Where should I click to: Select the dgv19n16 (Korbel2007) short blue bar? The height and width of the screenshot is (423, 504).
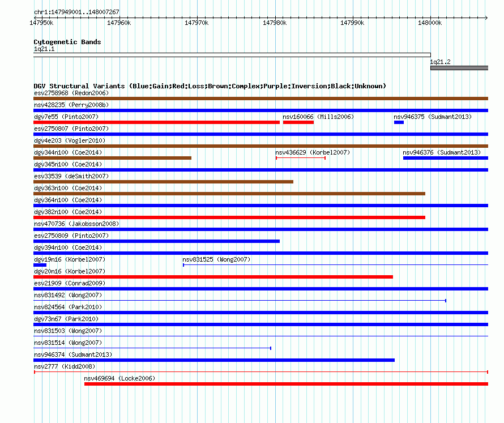click(40, 265)
